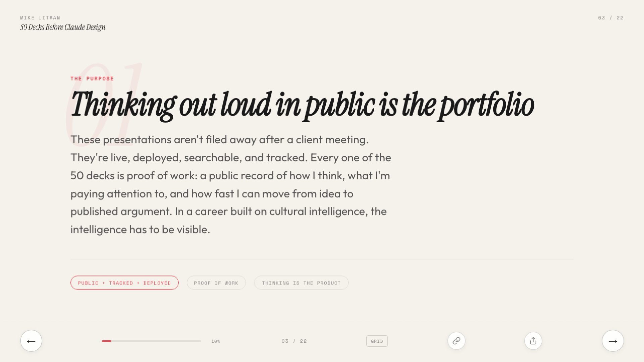This screenshot has height=362, width=644.
Task: Click The Purpose section label
Action: click(x=92, y=78)
